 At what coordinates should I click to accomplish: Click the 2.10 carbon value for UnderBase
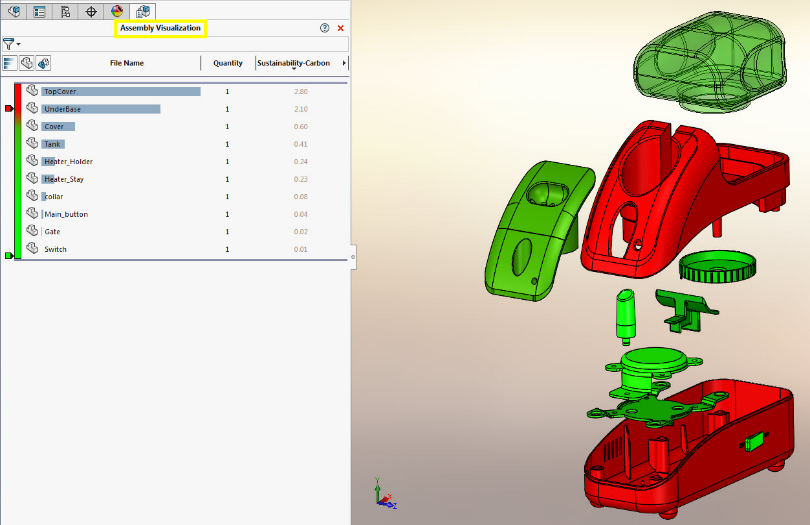[301, 109]
